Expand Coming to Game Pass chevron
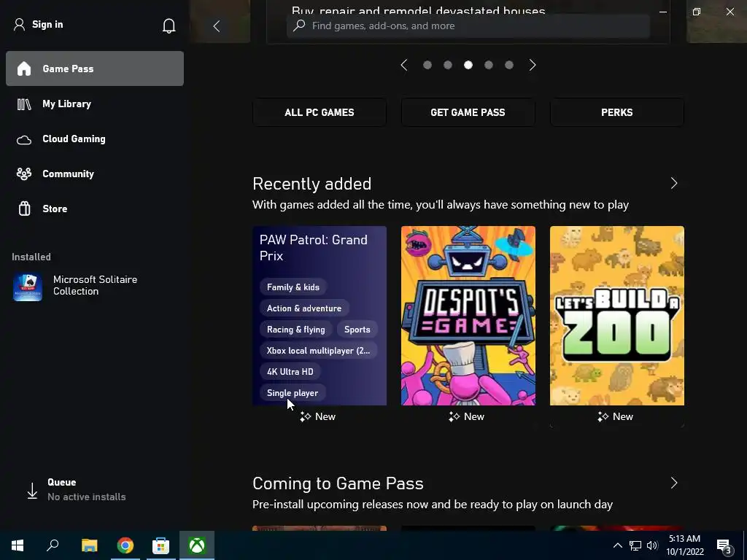Screen dimensions: 747x560 (x=674, y=483)
